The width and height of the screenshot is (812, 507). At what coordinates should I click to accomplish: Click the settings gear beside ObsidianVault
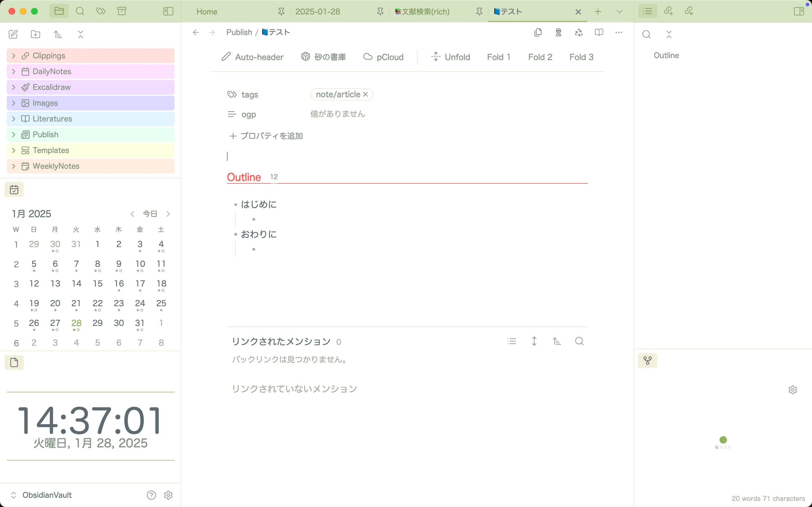[168, 495]
